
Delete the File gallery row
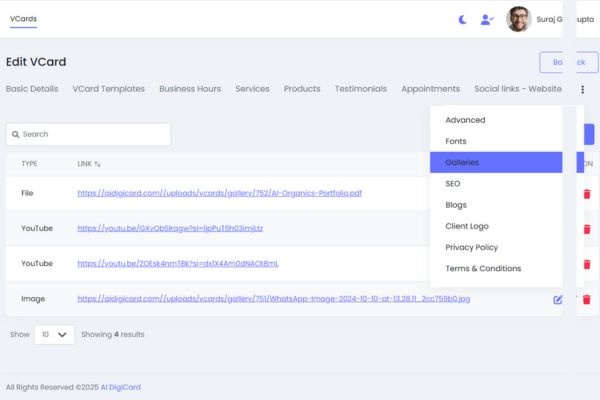point(587,194)
